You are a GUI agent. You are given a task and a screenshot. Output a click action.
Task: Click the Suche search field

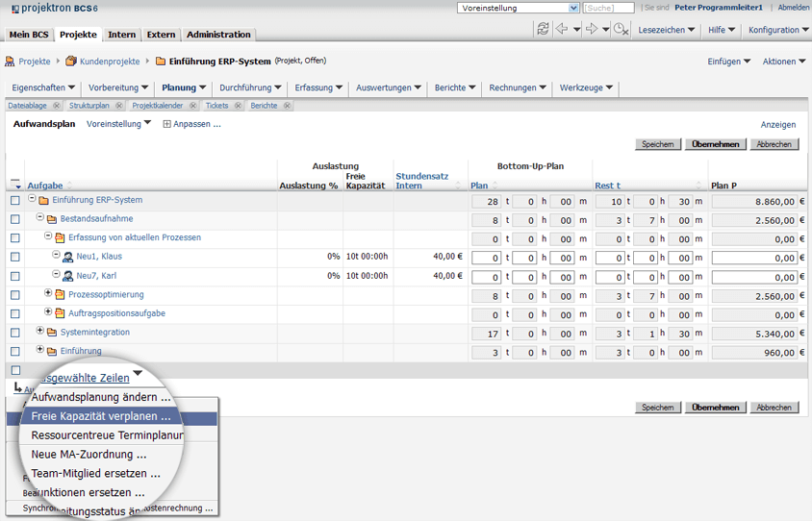point(608,8)
